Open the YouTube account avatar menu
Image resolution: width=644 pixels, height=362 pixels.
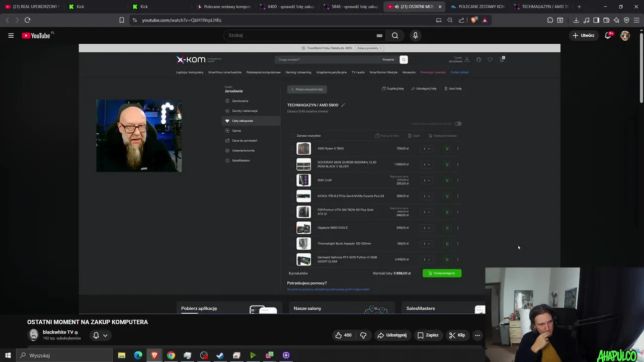pyautogui.click(x=625, y=35)
